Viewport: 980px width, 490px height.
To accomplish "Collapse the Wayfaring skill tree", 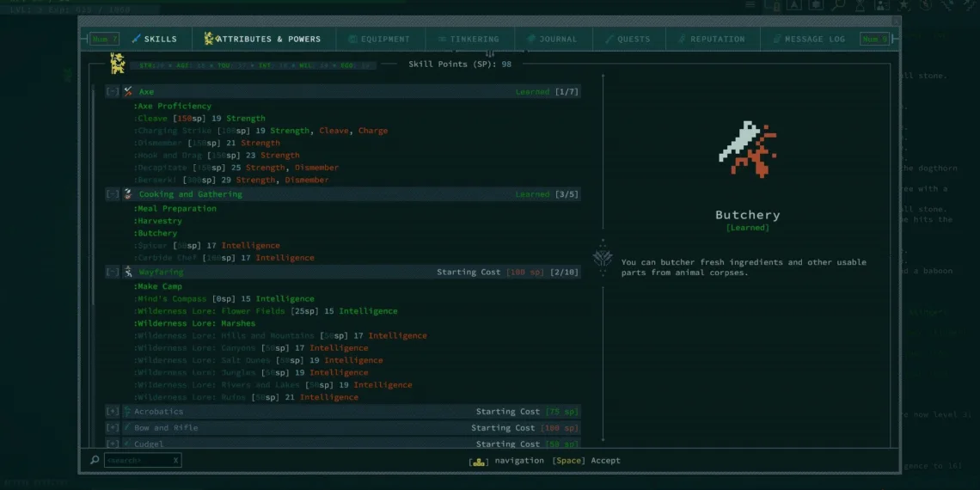I will tap(113, 272).
